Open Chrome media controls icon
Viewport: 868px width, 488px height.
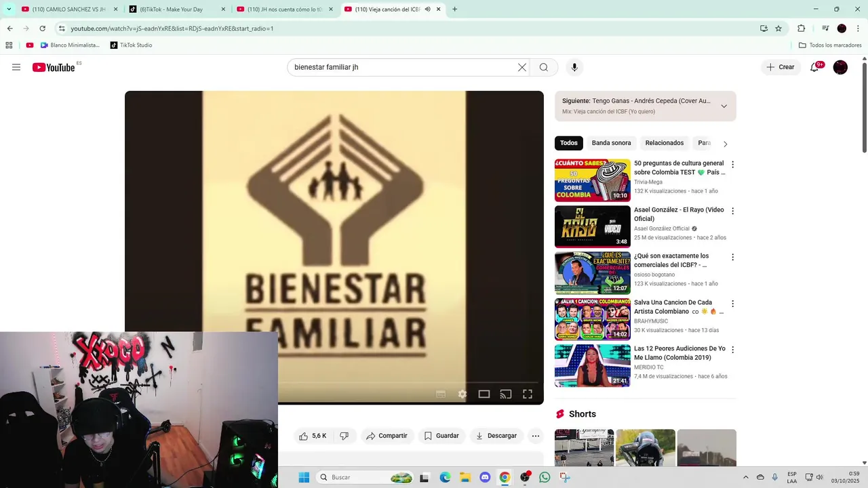[825, 28]
